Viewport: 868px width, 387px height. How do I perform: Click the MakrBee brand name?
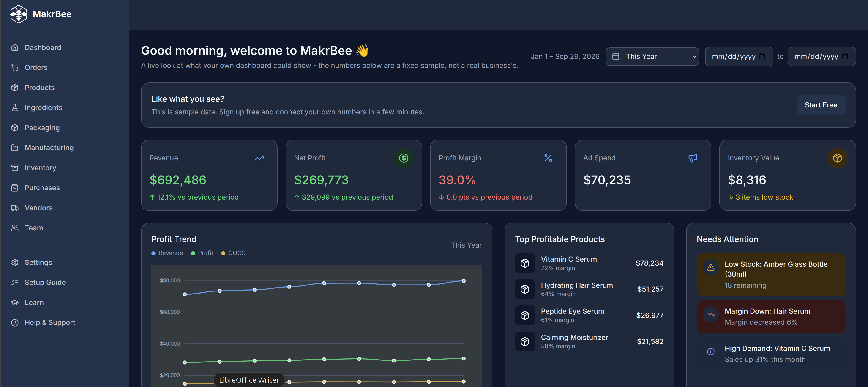(52, 14)
